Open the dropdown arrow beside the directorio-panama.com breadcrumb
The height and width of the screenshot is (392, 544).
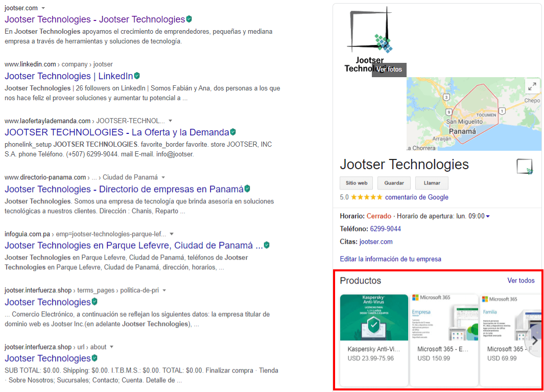coord(163,177)
